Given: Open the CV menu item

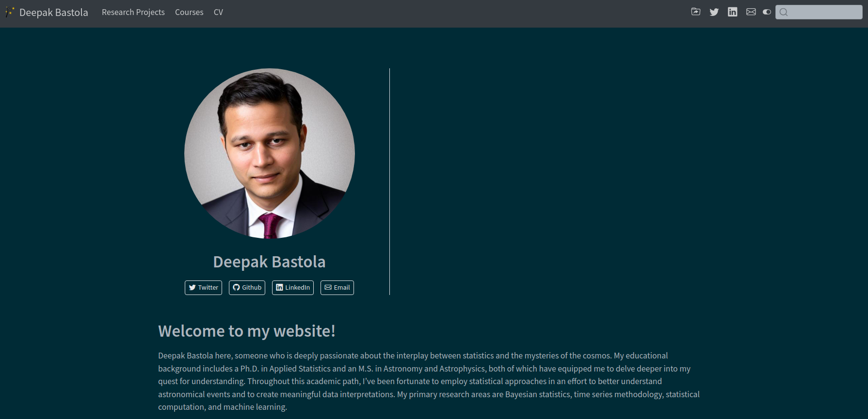Looking at the screenshot, I should click(218, 12).
